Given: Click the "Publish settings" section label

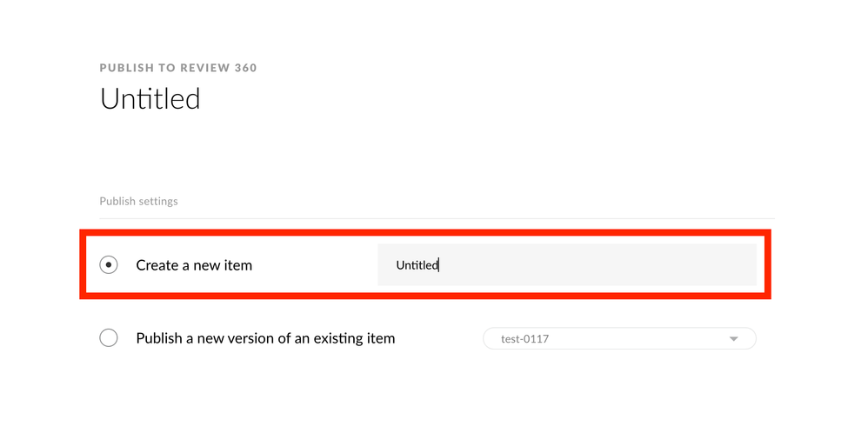Looking at the screenshot, I should pos(138,201).
